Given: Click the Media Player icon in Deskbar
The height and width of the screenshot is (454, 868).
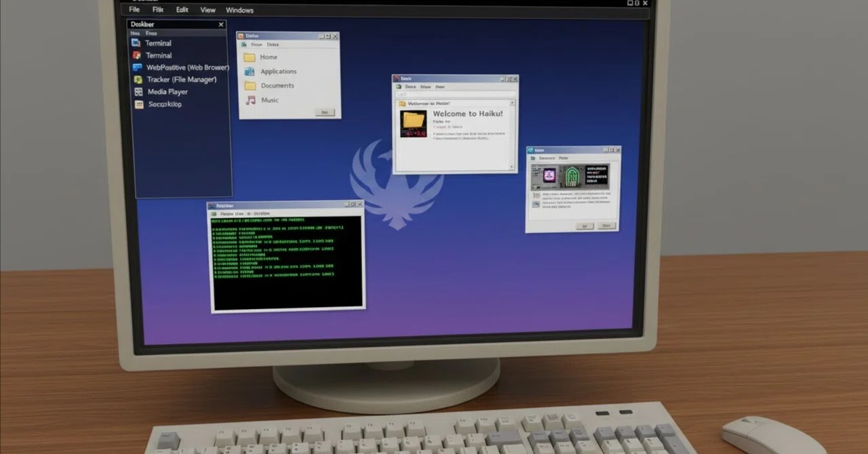Looking at the screenshot, I should click(x=138, y=91).
